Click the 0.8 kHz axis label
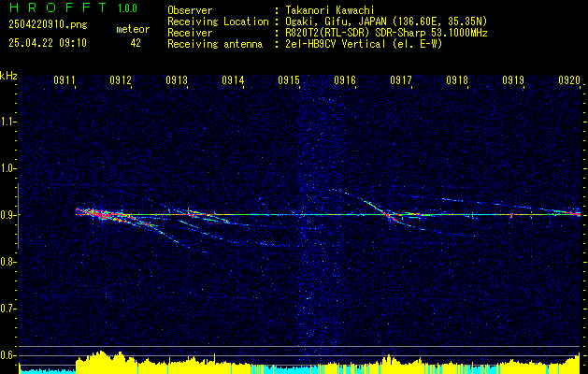588x374 pixels. (x=8, y=262)
